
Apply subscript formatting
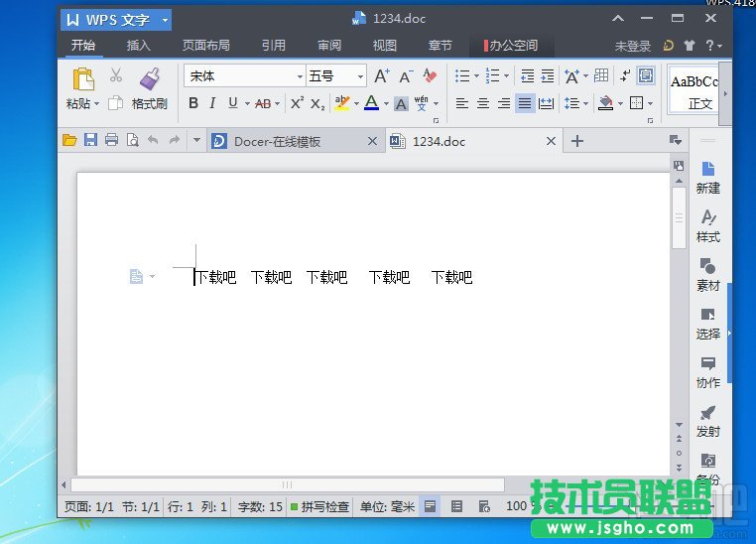(317, 103)
